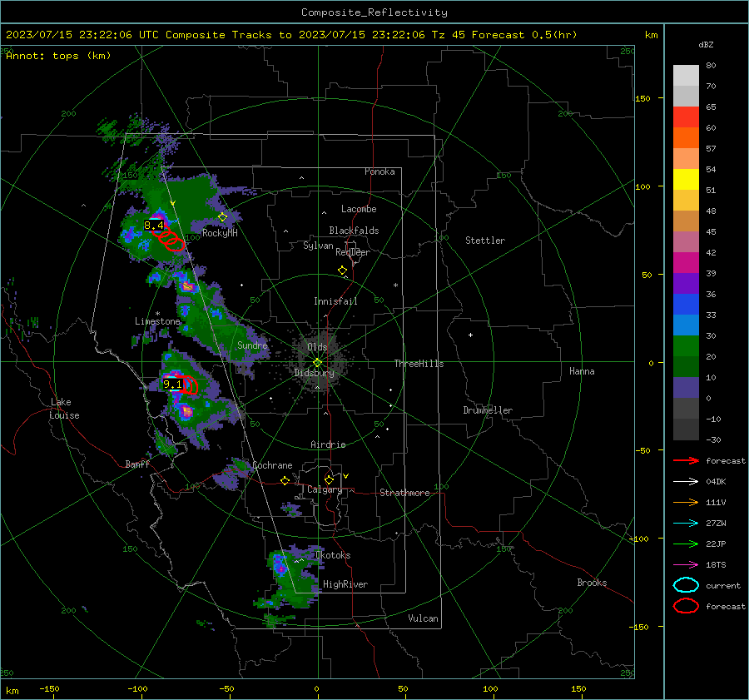Viewport: 749px width, 700px height.
Task: Click the Annot: tops (km) annotation text
Action: tap(58, 56)
